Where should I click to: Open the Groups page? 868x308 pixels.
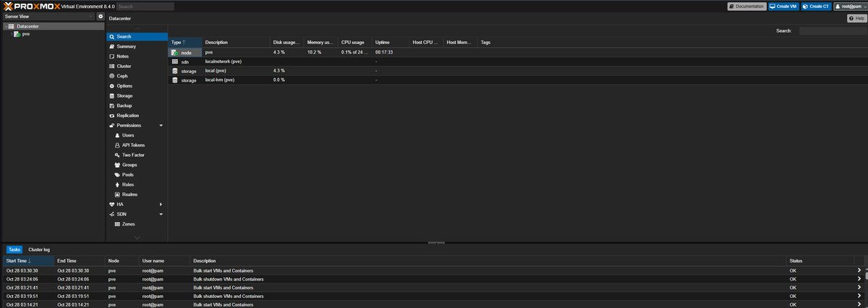(x=137, y=165)
